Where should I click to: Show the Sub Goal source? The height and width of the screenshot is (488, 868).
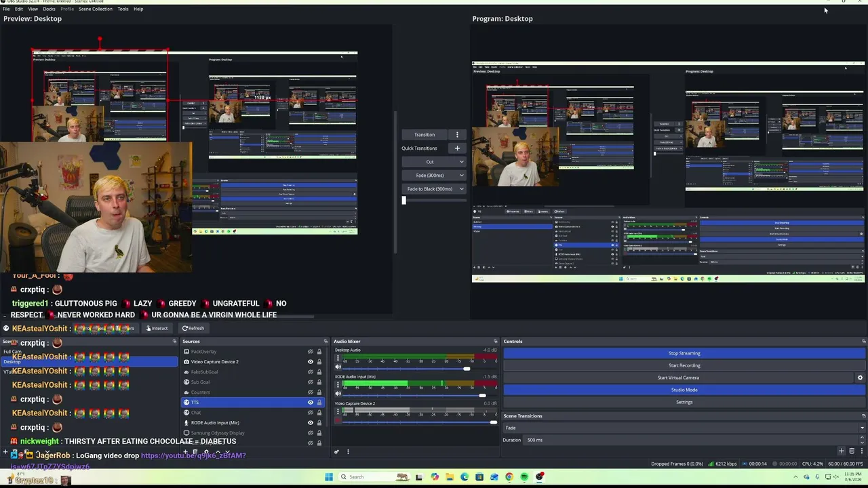tap(311, 382)
